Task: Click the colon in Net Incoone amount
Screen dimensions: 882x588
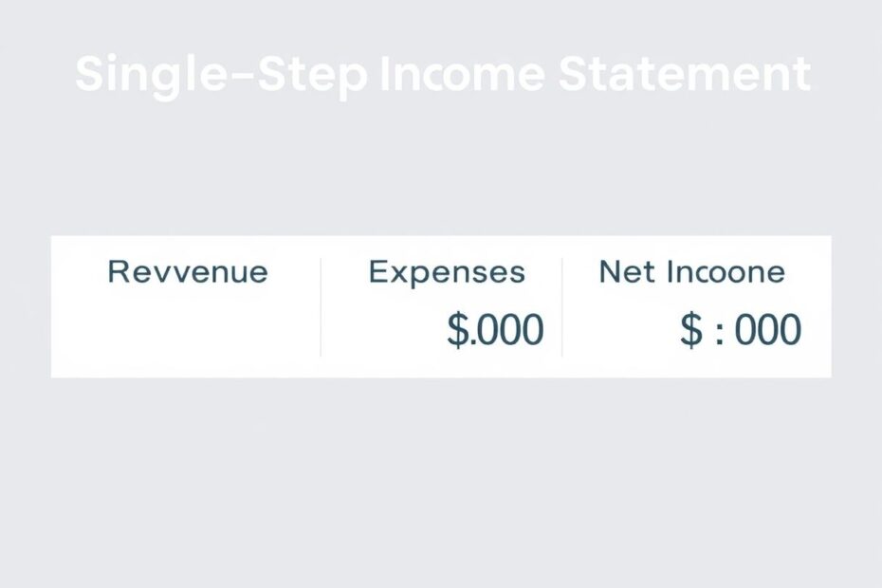Action: (x=720, y=333)
